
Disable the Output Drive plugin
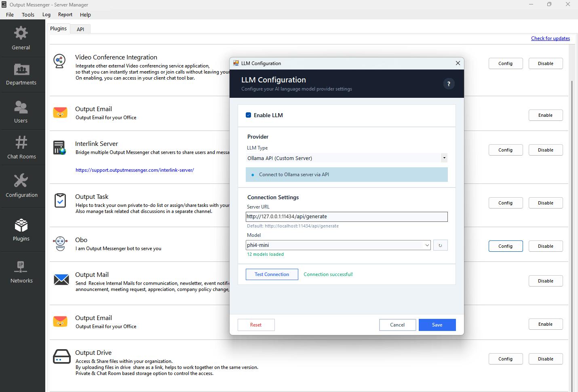click(x=545, y=359)
